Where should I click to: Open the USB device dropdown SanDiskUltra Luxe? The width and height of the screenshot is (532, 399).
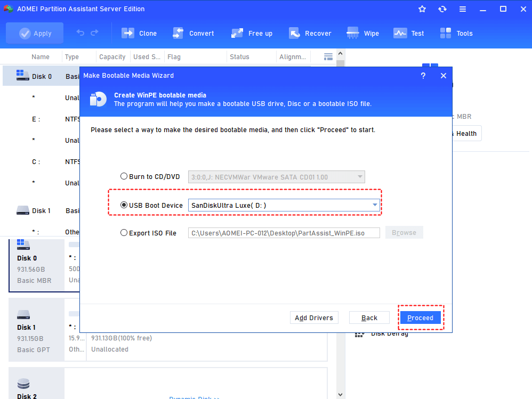click(x=284, y=205)
